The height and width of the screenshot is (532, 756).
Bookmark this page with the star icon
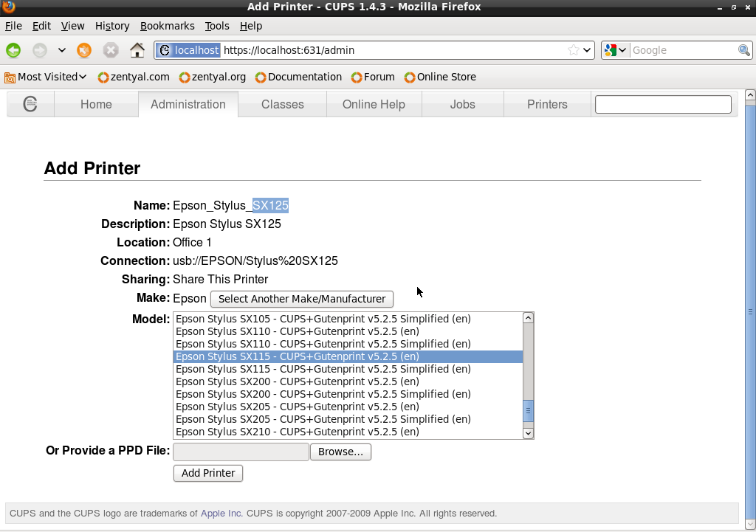(573, 50)
